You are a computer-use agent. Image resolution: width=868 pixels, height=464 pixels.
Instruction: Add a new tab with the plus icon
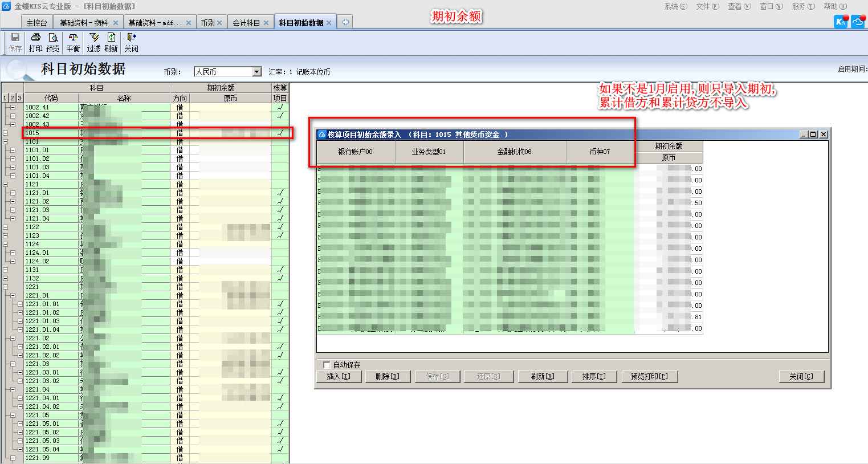(345, 22)
